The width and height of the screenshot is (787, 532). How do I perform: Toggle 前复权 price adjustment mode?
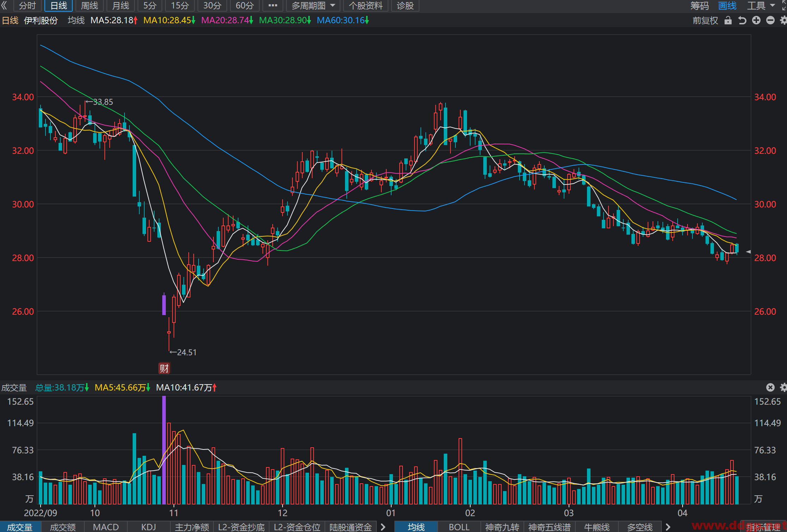point(705,20)
